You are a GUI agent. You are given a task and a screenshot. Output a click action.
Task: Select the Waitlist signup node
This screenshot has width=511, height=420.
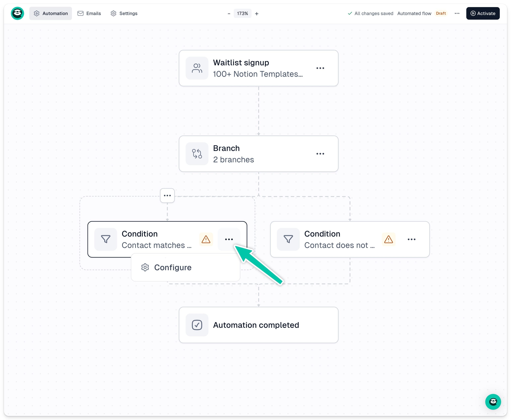(x=258, y=68)
